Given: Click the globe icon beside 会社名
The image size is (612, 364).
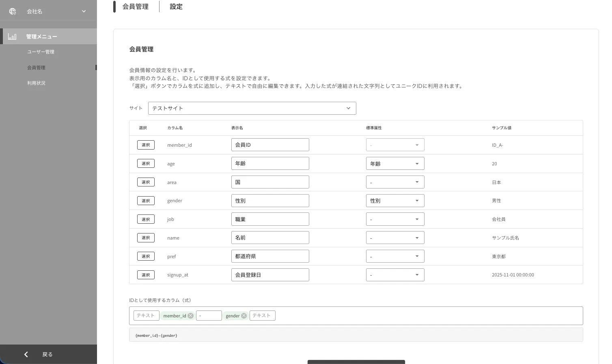Looking at the screenshot, I should coord(13,11).
